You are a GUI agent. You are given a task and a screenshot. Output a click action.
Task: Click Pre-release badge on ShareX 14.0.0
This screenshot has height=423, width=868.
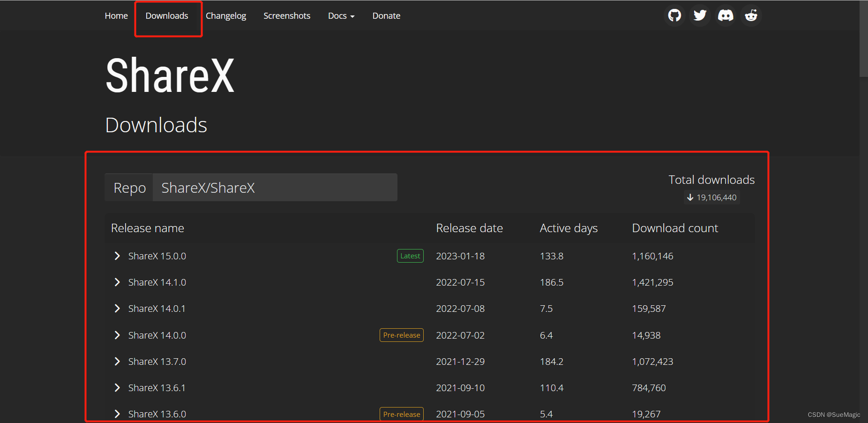[x=402, y=335]
